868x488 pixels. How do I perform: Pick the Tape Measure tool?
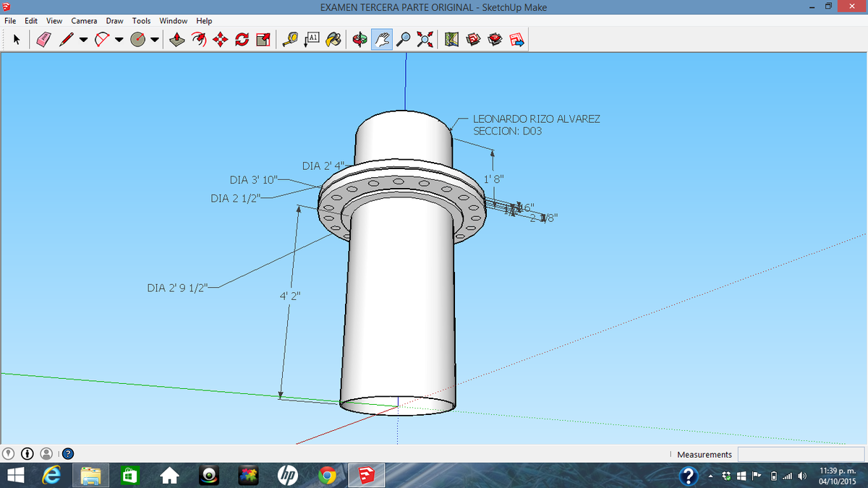click(x=291, y=40)
